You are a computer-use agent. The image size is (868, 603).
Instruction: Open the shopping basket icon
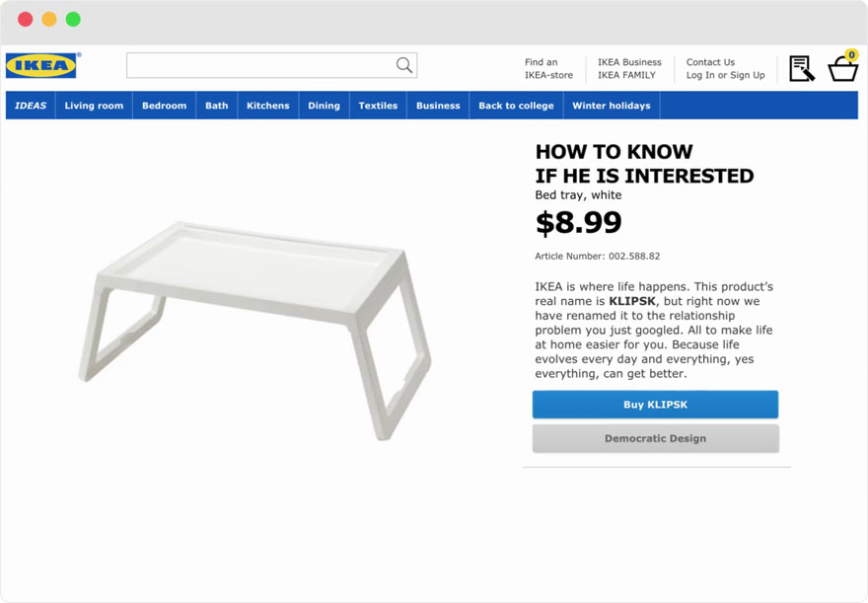(x=843, y=68)
